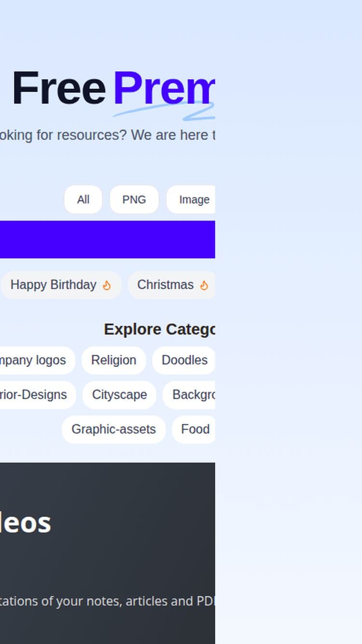Click the Free Premium headline text
Screen dimensions: 362x644
tap(113, 88)
